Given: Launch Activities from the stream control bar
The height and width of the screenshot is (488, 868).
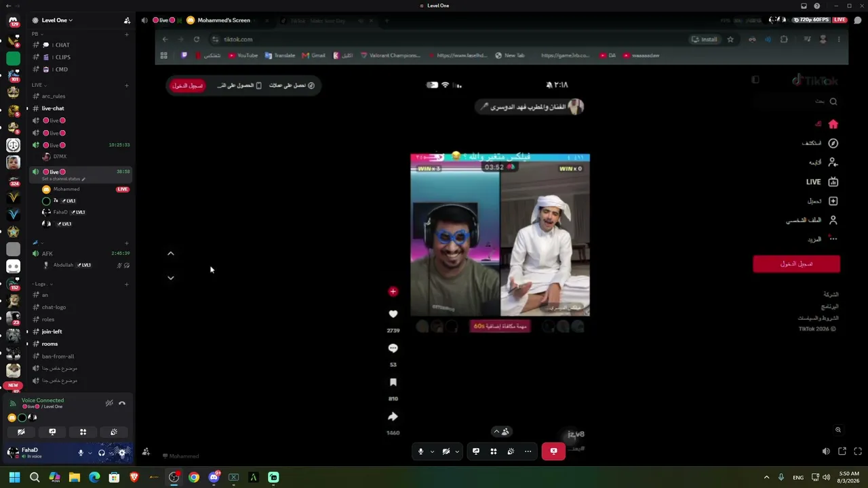Looking at the screenshot, I should pos(494,451).
